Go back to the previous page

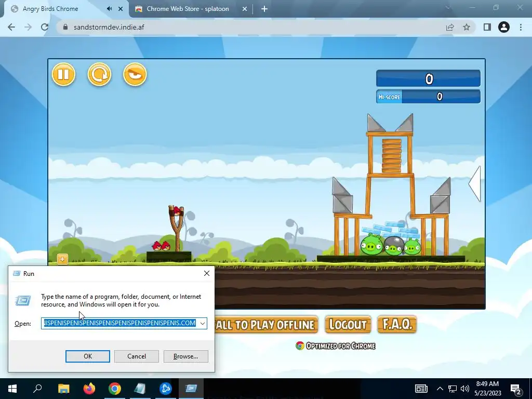[11, 27]
